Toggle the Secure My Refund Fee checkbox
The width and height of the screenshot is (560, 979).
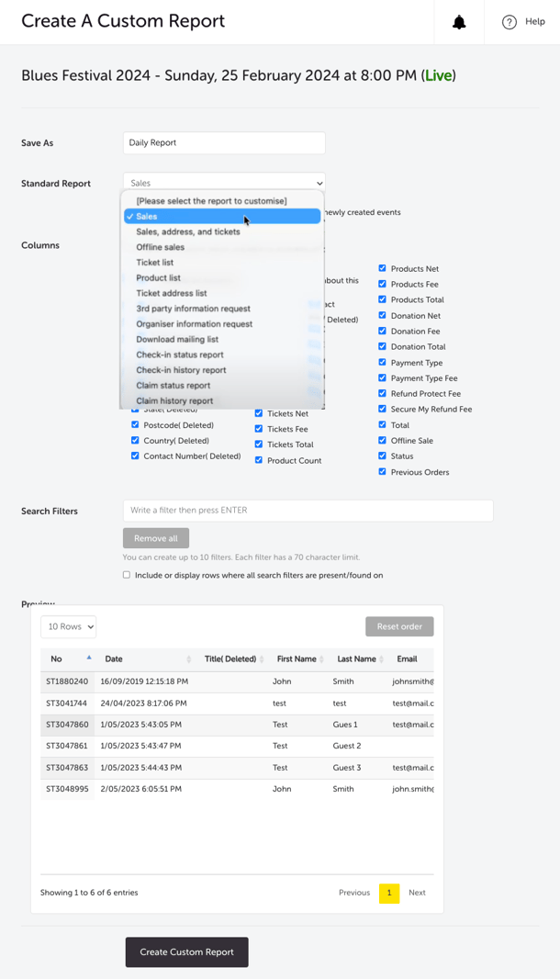pos(382,409)
